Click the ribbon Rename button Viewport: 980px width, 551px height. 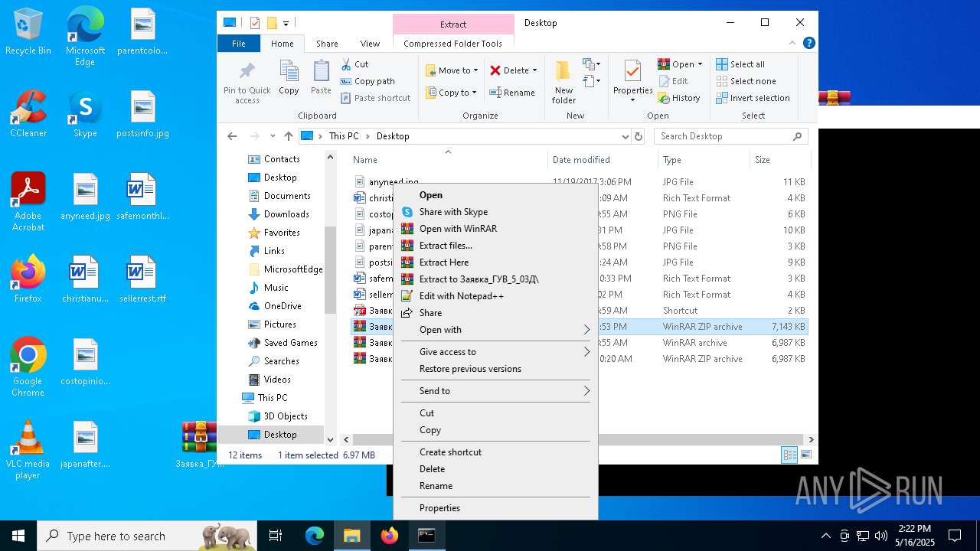(512, 93)
